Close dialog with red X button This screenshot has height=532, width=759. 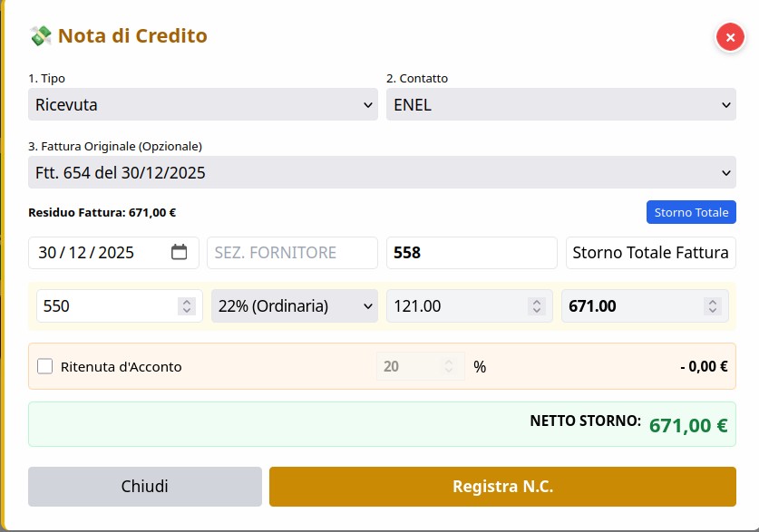730,37
